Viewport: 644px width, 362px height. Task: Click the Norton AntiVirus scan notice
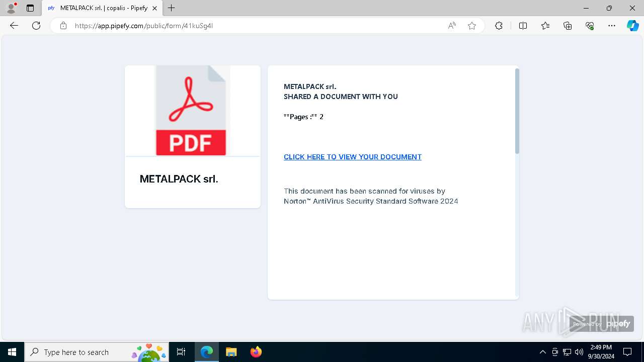[x=371, y=196]
